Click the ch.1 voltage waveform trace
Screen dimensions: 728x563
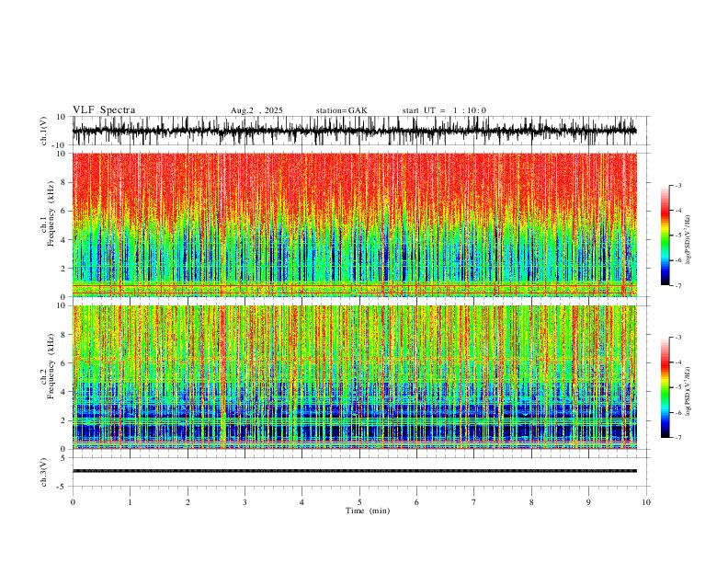(354, 131)
